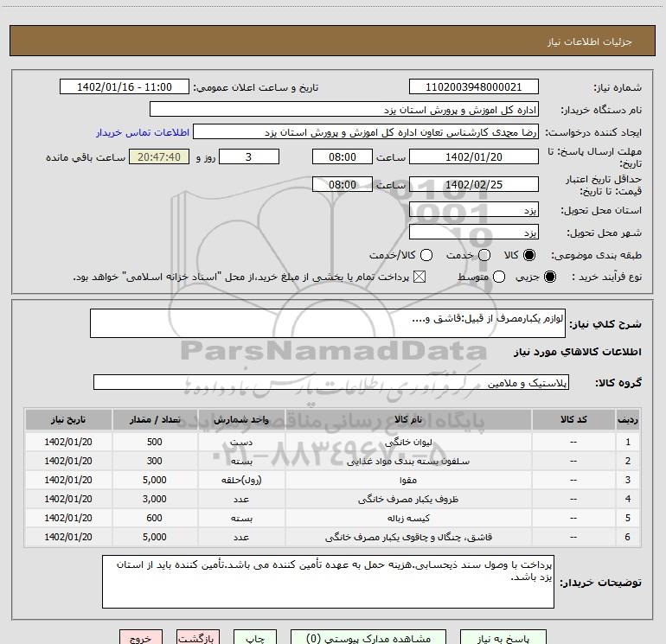Click the unit cell (رول)حلقه
Viewport: 666px width, 644px height.
(x=241, y=480)
